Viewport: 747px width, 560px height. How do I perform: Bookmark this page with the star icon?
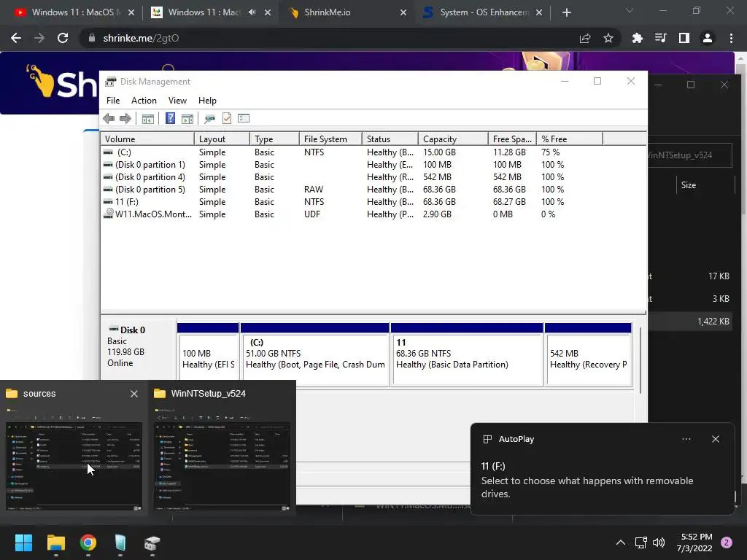(608, 39)
